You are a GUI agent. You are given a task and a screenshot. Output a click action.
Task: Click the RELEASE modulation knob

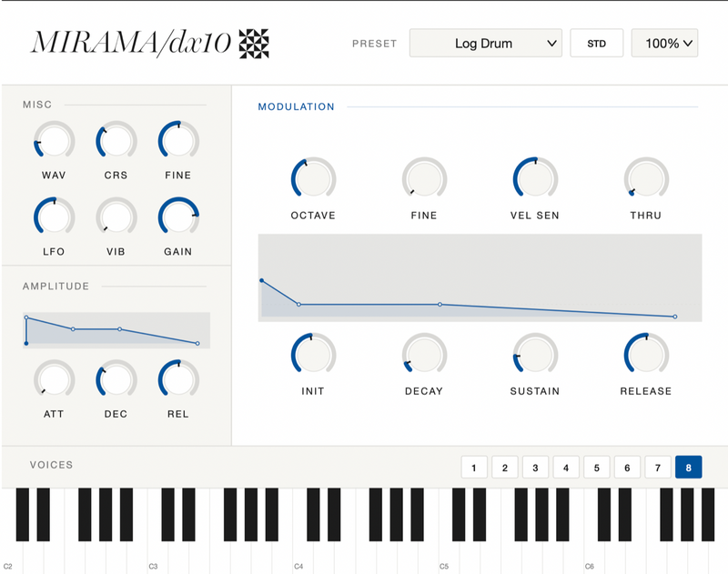tap(646, 355)
